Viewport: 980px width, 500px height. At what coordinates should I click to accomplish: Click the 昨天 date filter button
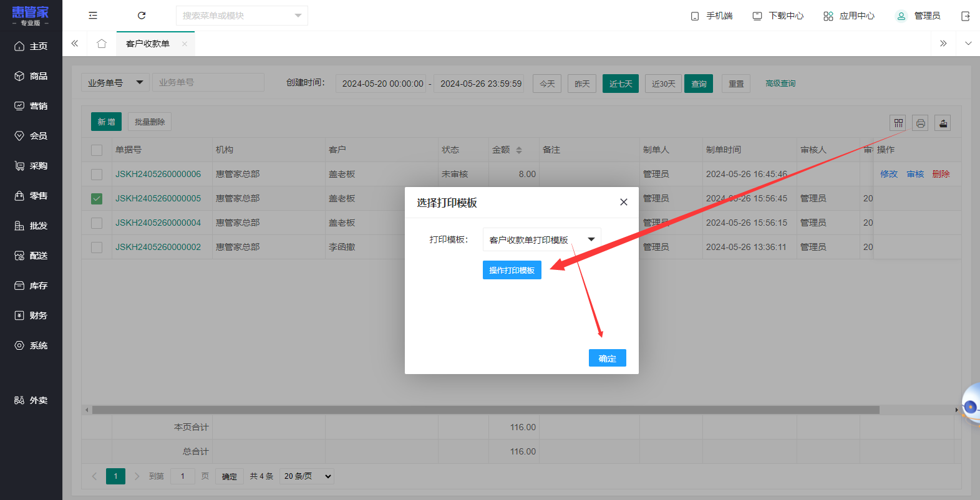(582, 84)
